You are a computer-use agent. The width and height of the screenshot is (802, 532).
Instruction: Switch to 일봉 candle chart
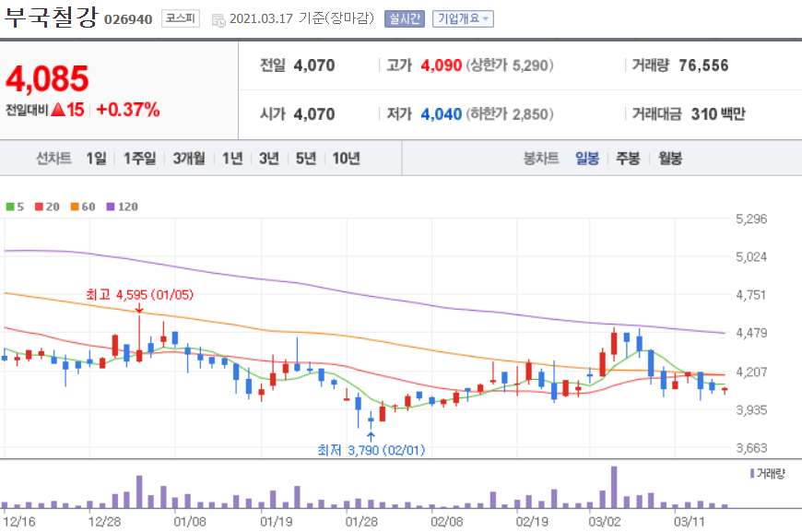[587, 158]
